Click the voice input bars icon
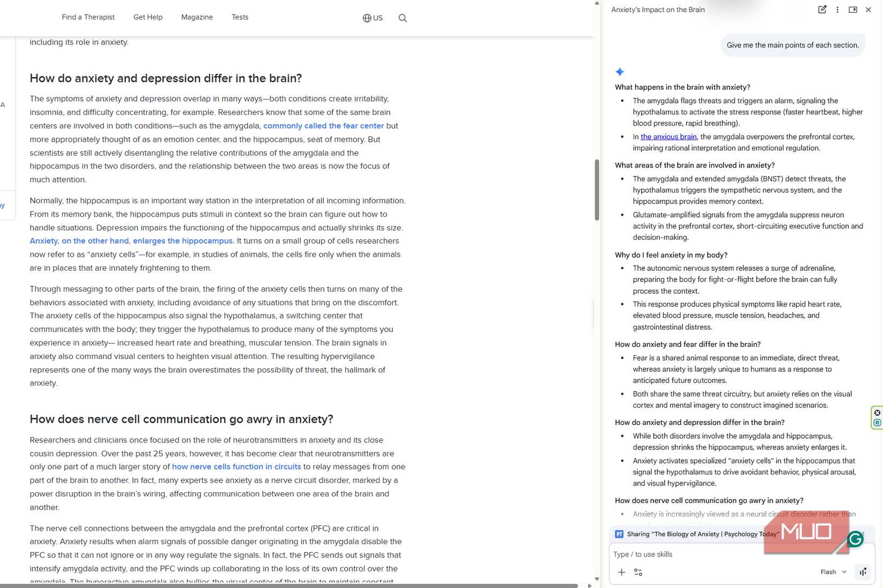 point(863,572)
